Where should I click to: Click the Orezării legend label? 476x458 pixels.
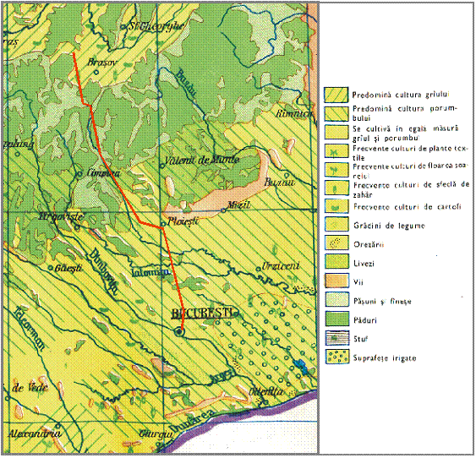pyautogui.click(x=369, y=244)
